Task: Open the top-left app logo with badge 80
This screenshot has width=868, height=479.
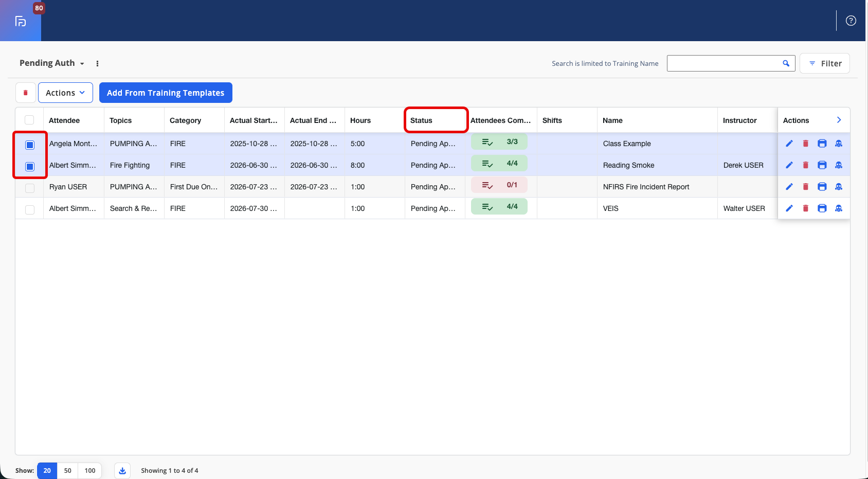Action: 21,21
